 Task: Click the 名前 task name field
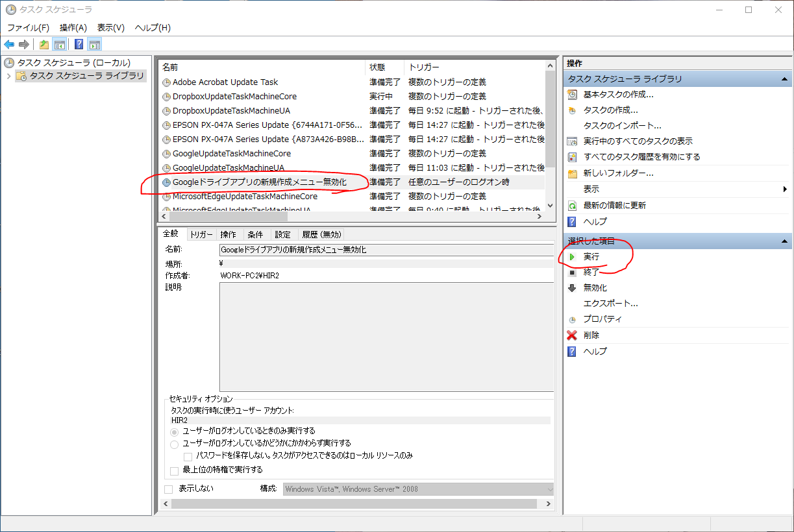tap(386, 249)
